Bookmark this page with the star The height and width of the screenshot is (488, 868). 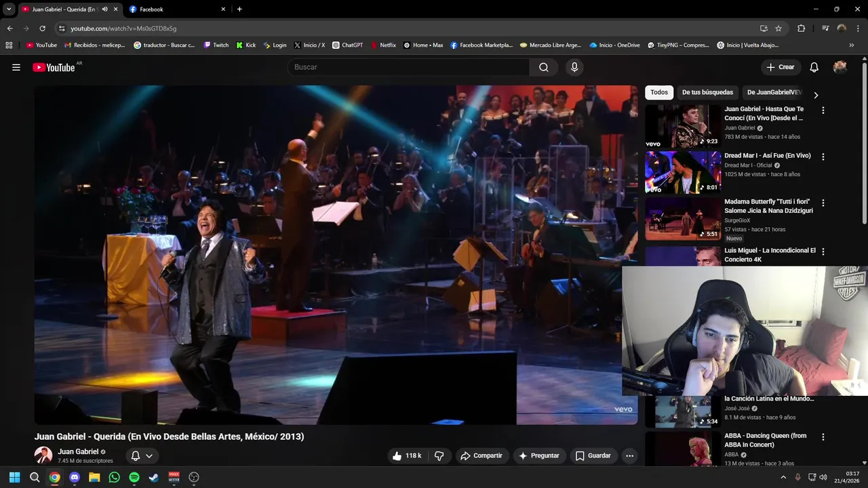pos(778,28)
